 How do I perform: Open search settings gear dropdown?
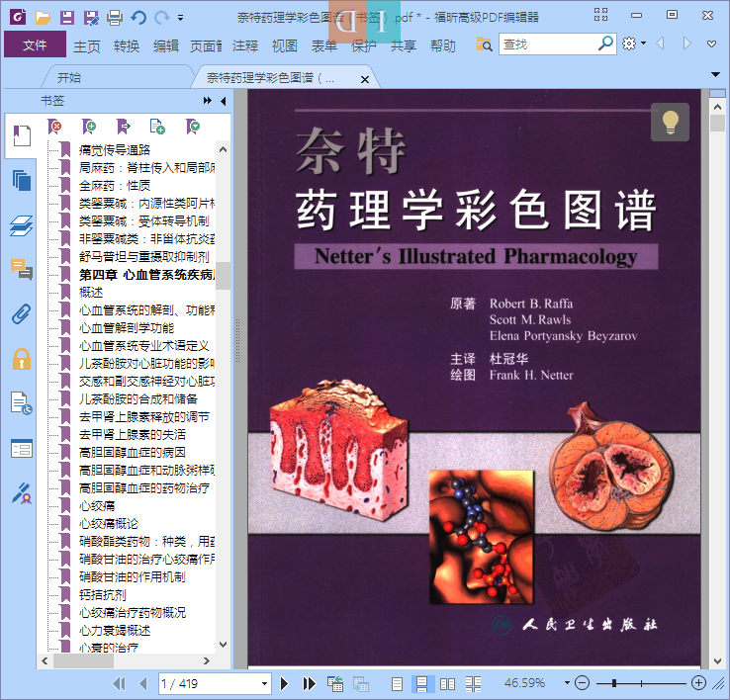(x=634, y=44)
